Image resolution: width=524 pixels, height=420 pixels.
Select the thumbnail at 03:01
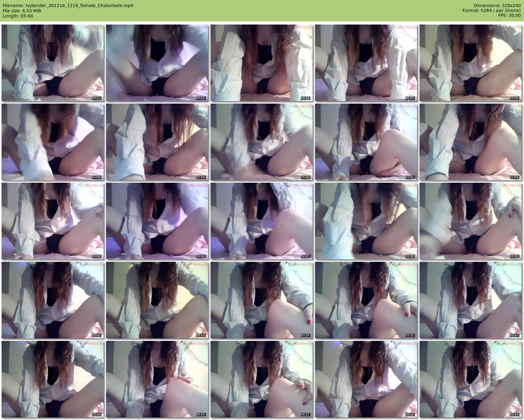click(53, 300)
